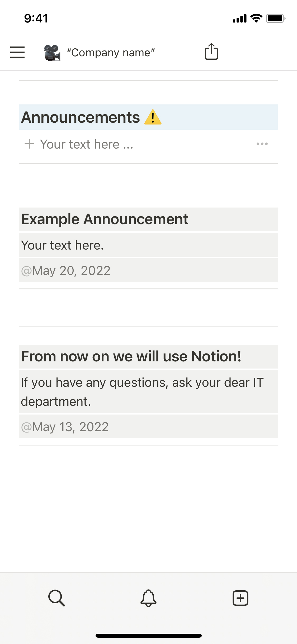Tap the Wi-Fi status icon

click(256, 18)
